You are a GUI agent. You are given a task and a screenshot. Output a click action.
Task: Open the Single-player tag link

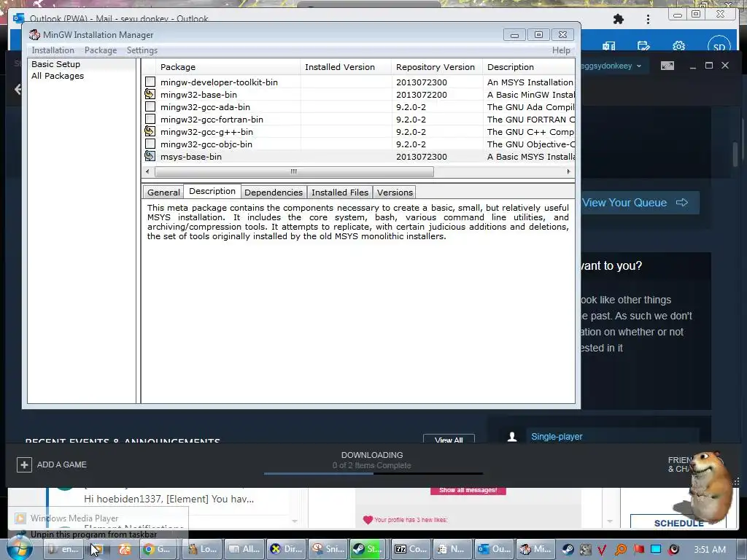click(557, 436)
